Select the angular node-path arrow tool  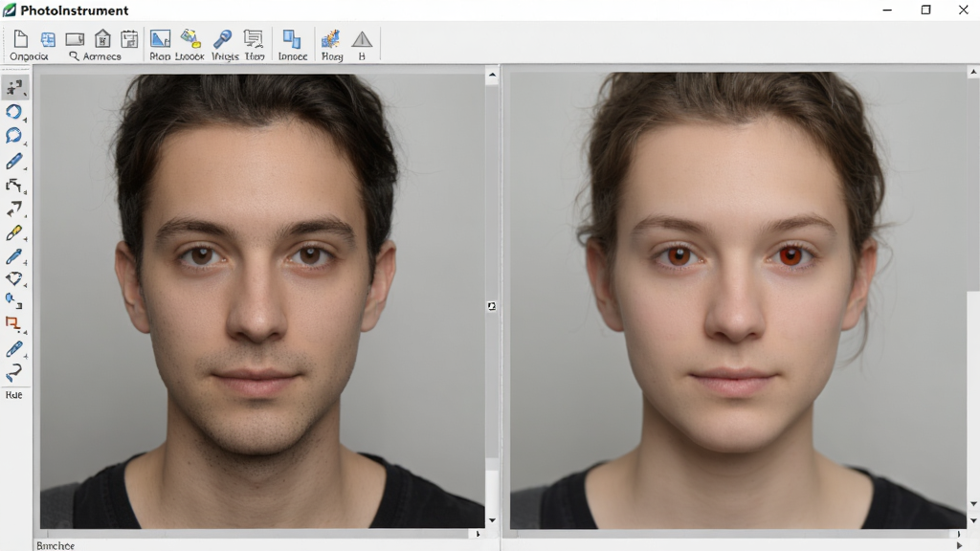tap(13, 186)
